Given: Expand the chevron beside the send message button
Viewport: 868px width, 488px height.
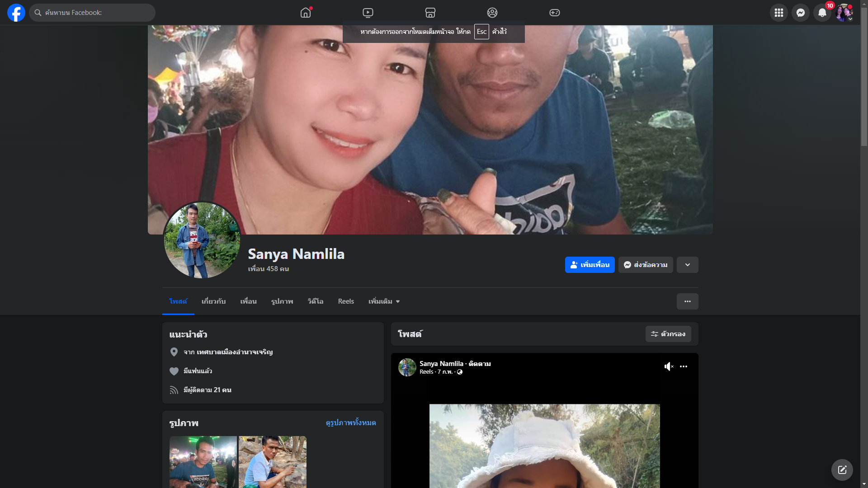Looking at the screenshot, I should [x=687, y=265].
